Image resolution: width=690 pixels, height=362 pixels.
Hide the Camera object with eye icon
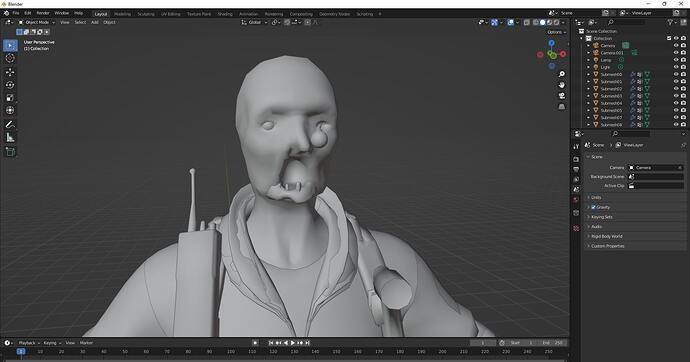[676, 45]
